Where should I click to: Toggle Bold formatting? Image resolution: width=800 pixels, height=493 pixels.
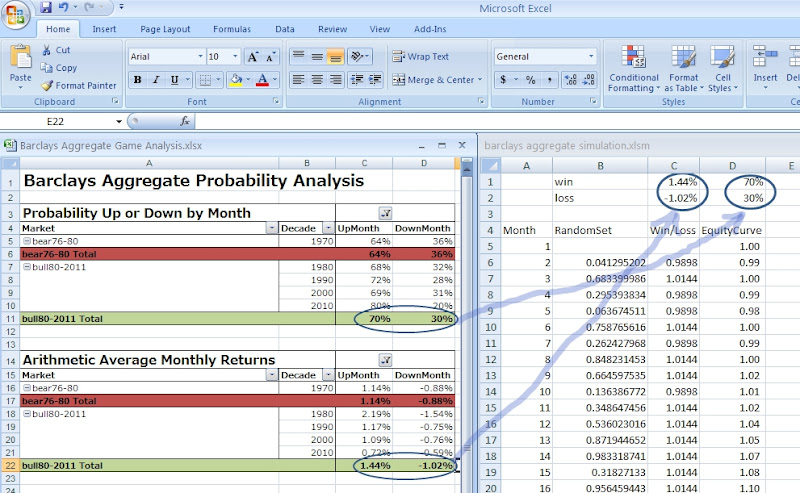tap(137, 80)
